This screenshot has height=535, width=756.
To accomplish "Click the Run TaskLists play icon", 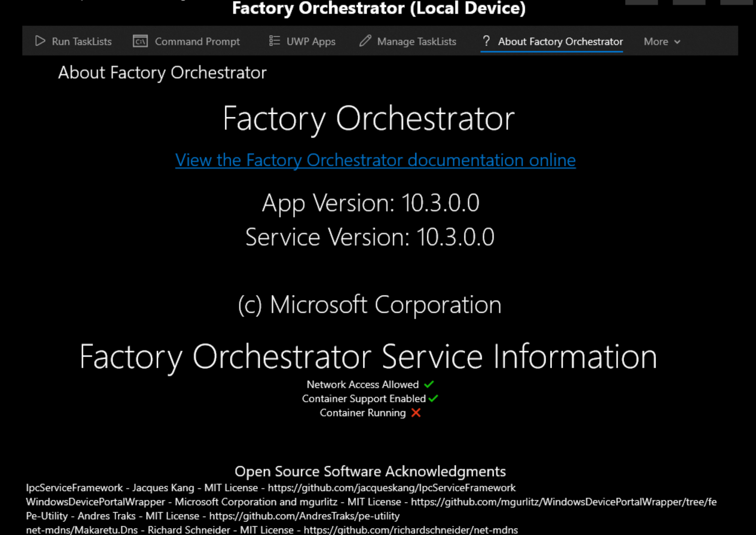I will 40,41.
